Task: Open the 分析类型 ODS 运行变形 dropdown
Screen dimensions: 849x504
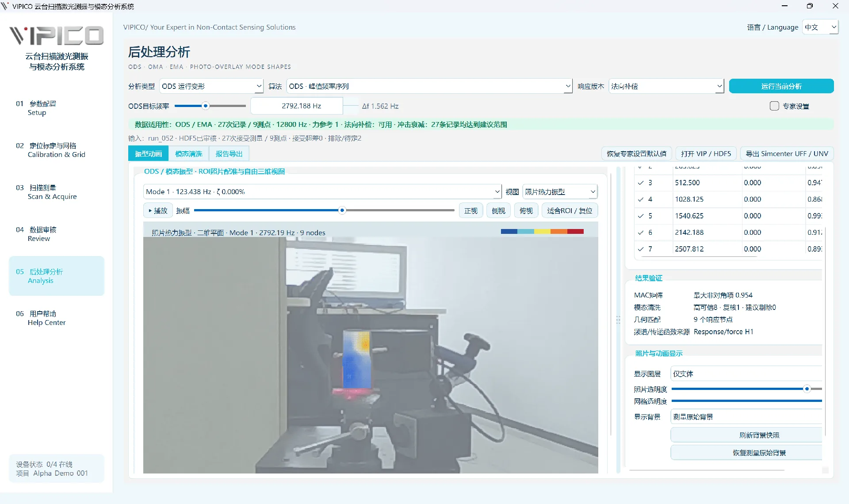Action: pos(211,86)
